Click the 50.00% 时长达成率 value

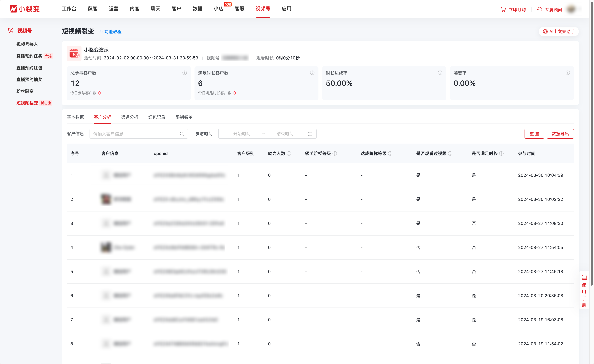tap(339, 83)
